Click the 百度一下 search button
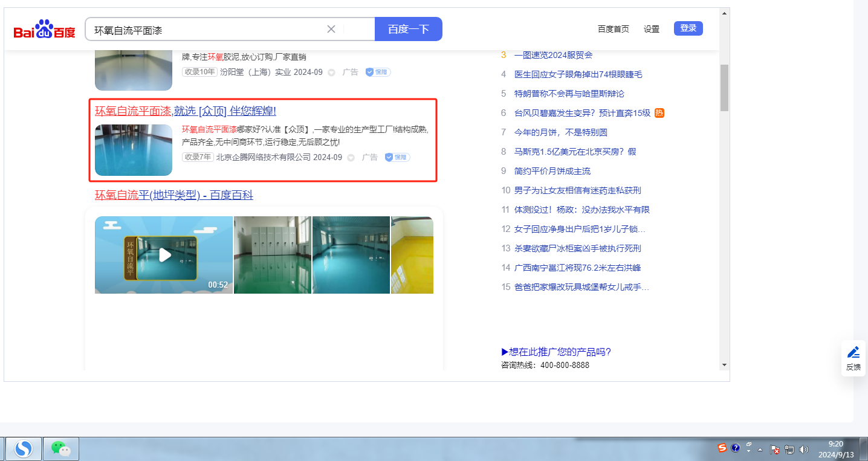 click(409, 29)
